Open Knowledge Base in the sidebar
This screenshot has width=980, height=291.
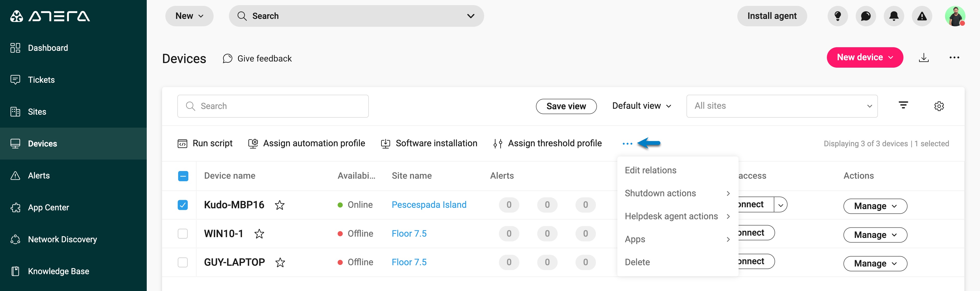[x=73, y=272]
